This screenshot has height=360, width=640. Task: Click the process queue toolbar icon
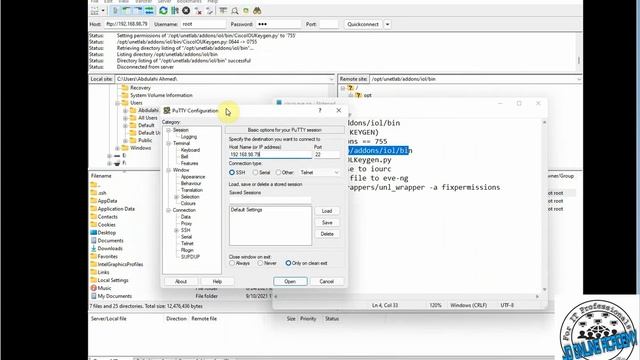pos(175,11)
